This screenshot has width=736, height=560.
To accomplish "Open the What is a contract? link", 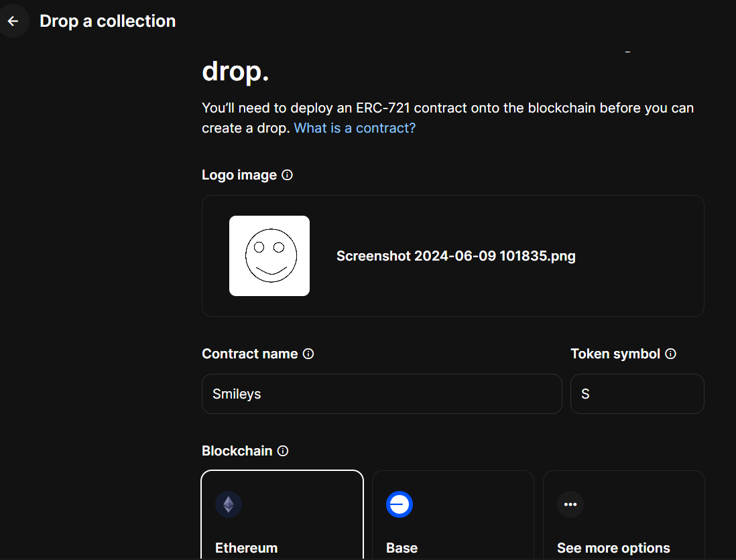I will 355,127.
